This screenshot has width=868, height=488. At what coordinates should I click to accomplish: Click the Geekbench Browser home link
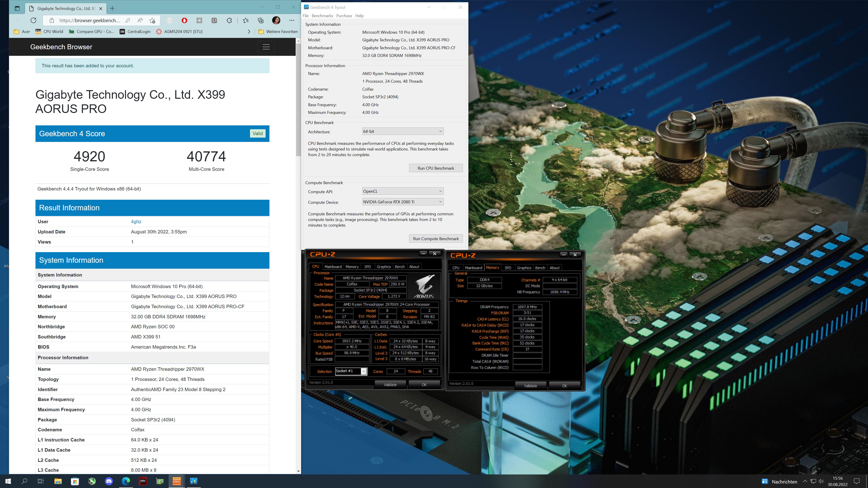coord(61,47)
